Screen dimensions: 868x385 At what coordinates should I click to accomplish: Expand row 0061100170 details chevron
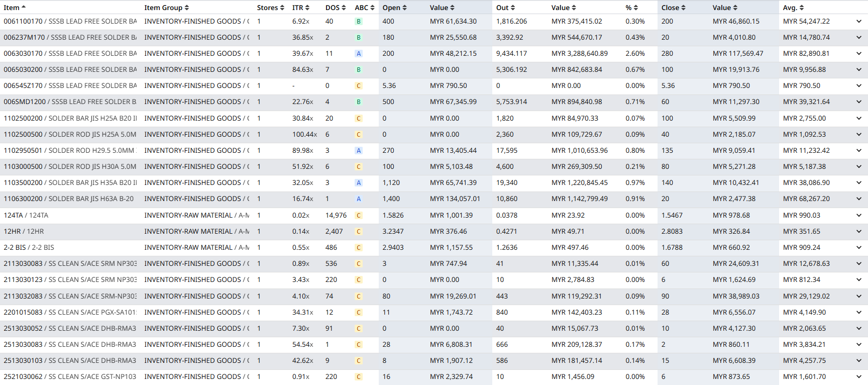tap(859, 21)
